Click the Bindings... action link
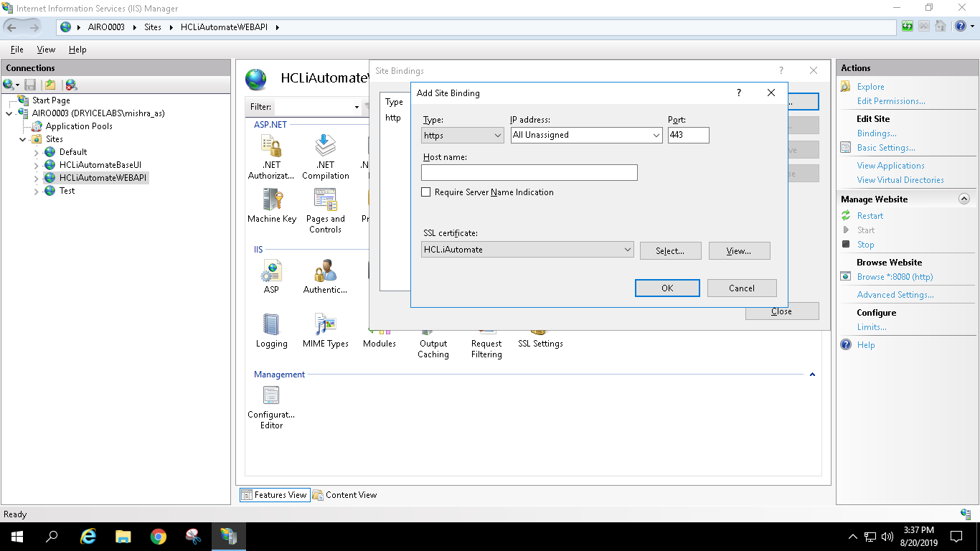The width and height of the screenshot is (980, 551). point(877,133)
